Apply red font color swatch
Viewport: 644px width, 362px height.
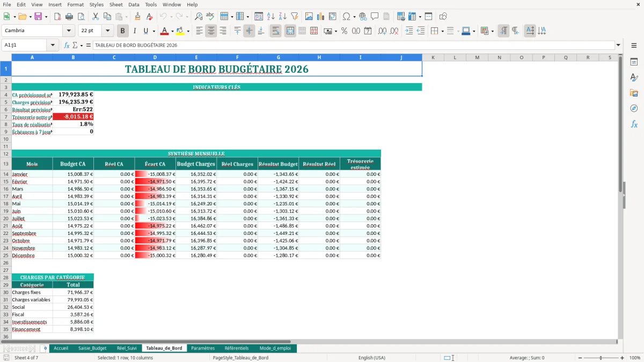coord(164,31)
